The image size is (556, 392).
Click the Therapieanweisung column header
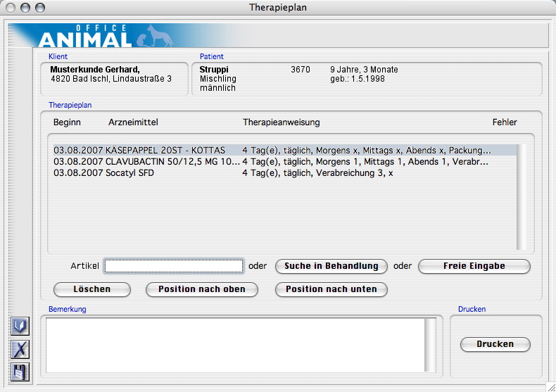[281, 122]
